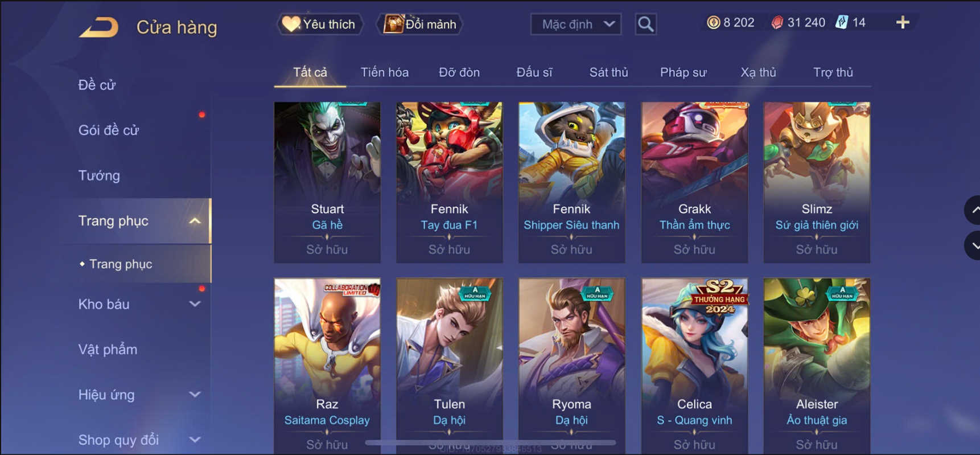
Task: Select the Tiến hóa filter tab
Action: 384,72
